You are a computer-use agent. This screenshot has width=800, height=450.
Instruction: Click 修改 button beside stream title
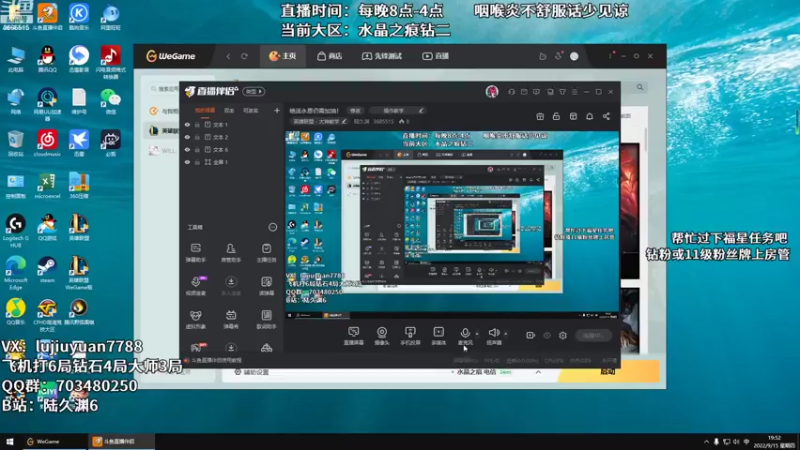pos(355,110)
